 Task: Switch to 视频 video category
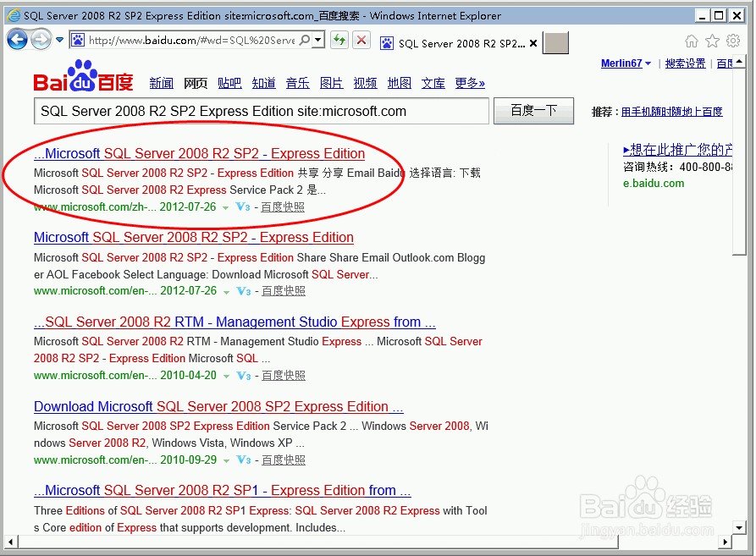point(366,83)
